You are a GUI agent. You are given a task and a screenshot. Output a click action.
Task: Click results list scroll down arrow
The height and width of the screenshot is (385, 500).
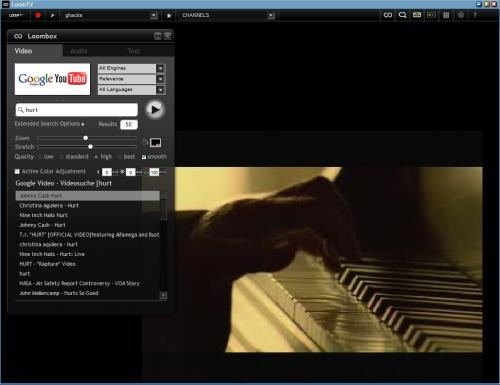pyautogui.click(x=163, y=295)
